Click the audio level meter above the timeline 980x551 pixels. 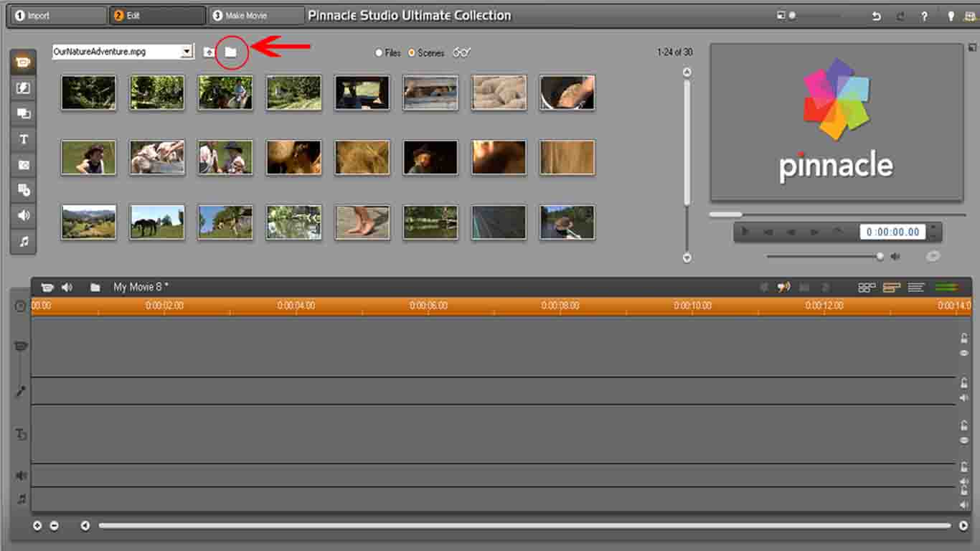click(x=946, y=288)
